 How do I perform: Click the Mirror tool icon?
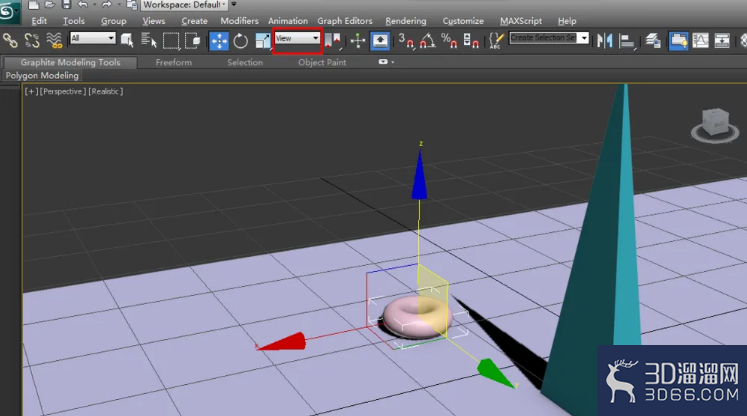(x=605, y=41)
